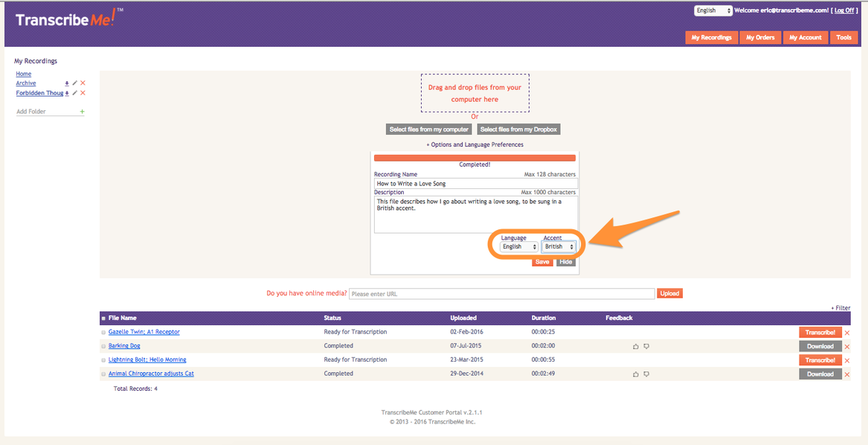Screen dimensions: 868x445
Task: Expand Options and Language Preferences
Action: (x=475, y=144)
